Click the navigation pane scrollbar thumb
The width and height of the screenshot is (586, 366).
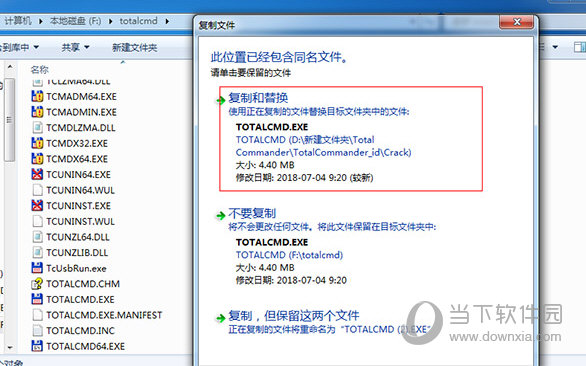(x=10, y=120)
